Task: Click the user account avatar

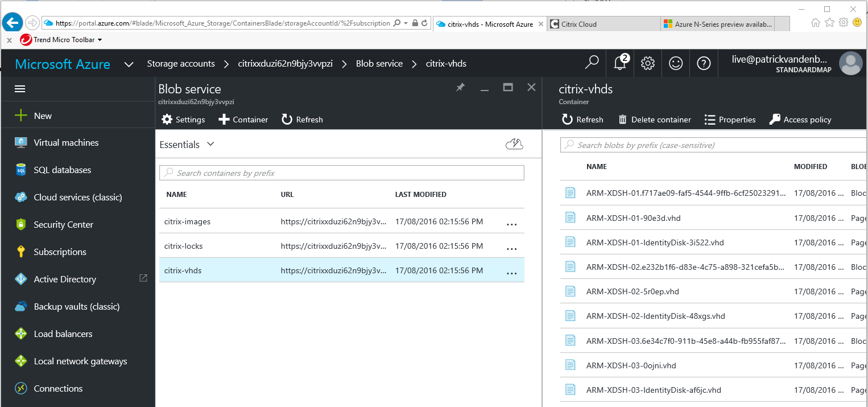Action: point(851,63)
